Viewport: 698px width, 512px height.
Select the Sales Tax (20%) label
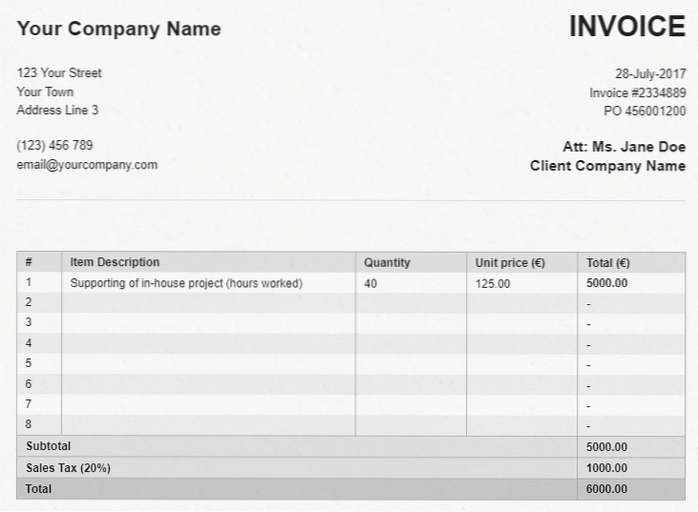[x=67, y=468]
